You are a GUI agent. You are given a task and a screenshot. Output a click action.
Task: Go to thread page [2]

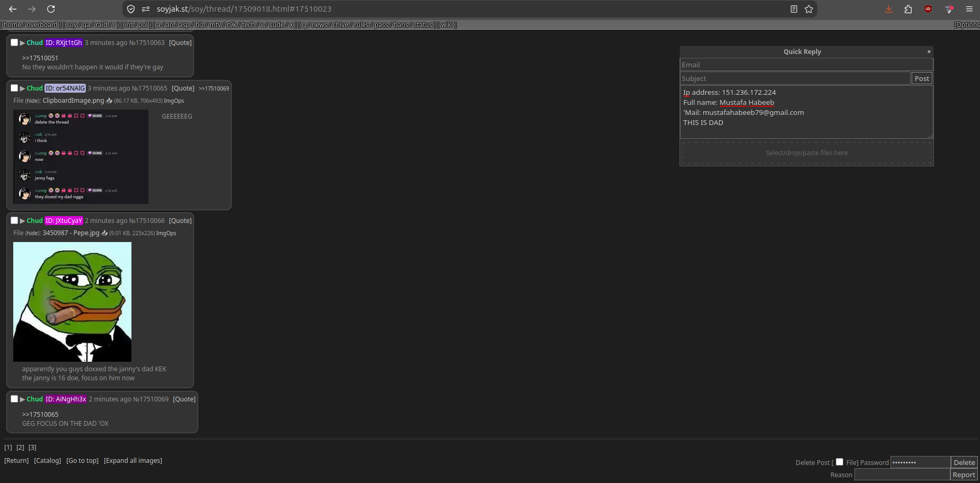tap(20, 448)
